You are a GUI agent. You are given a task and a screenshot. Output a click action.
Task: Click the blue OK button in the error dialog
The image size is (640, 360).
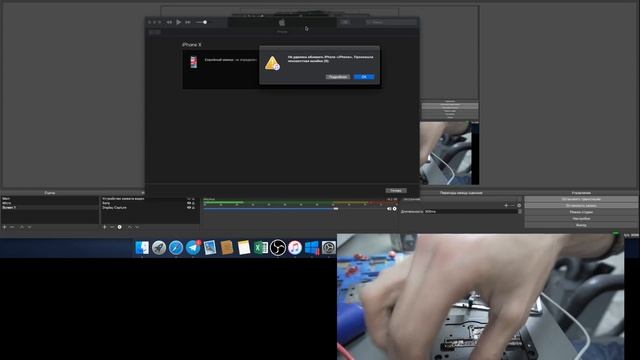(364, 77)
